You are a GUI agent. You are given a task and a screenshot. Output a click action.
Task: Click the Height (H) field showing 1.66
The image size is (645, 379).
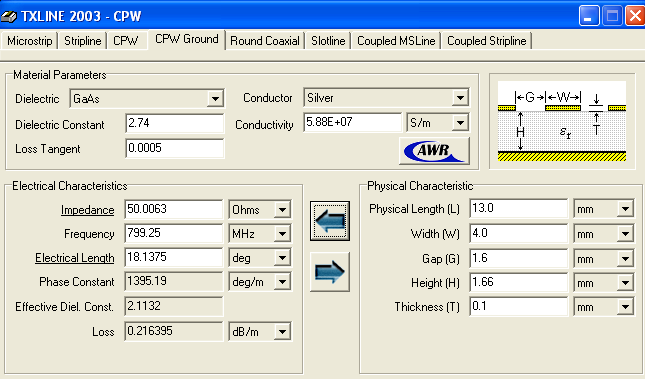[518, 282]
